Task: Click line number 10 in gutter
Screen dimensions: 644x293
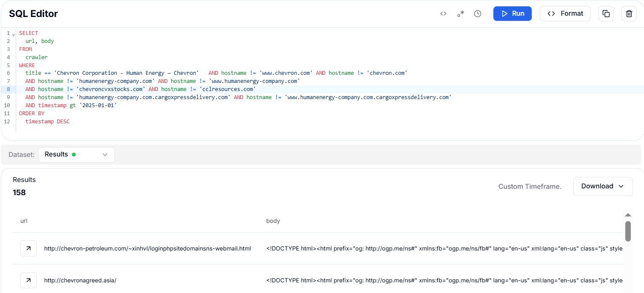Action: 7,105
